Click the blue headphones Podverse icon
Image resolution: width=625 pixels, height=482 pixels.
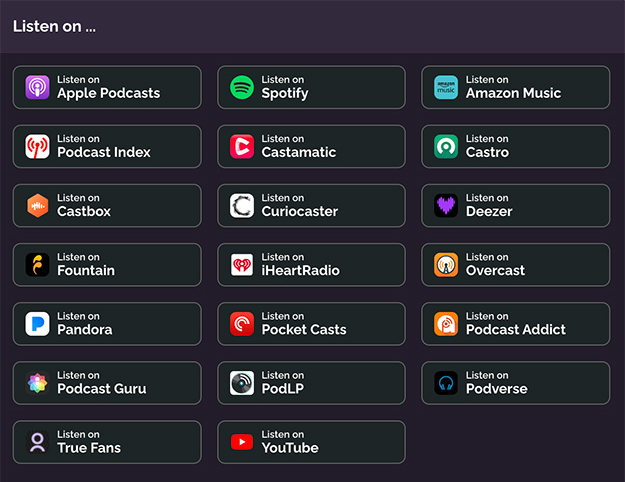tap(446, 383)
